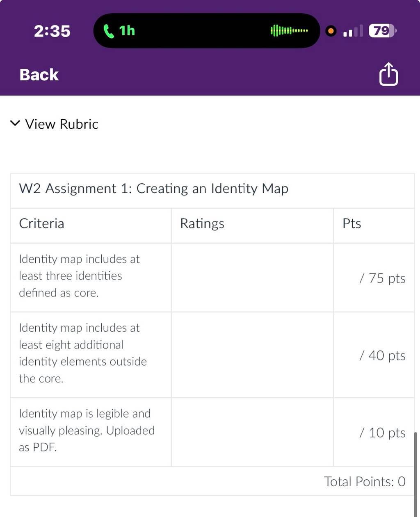Tap the audio waveform indicator
Image resolution: width=420 pixels, height=517 pixels.
tap(289, 30)
